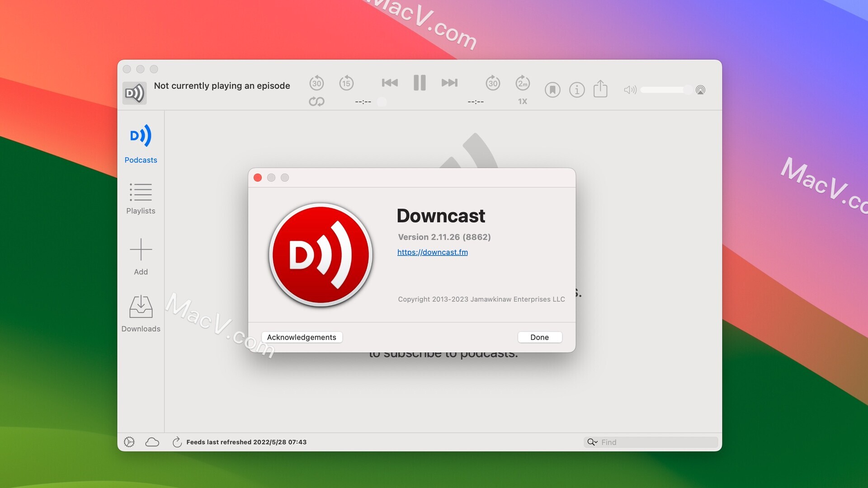Click 'Version 2.11.26 (8862)' text
The width and height of the screenshot is (868, 488).
tap(444, 237)
